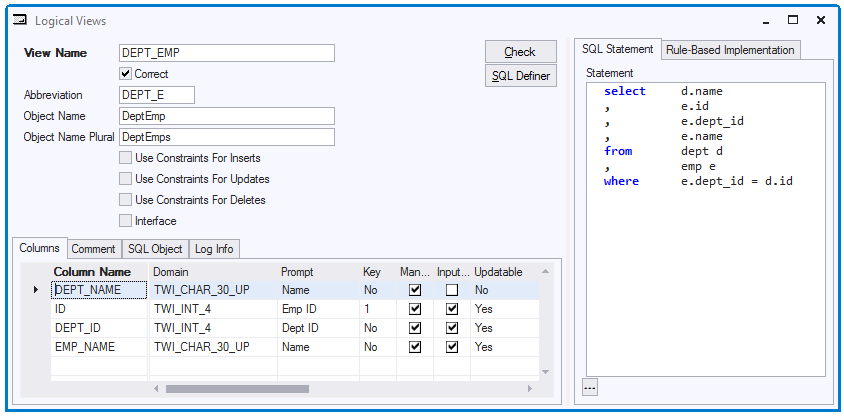
Task: Open the SQL Definer
Action: point(521,76)
